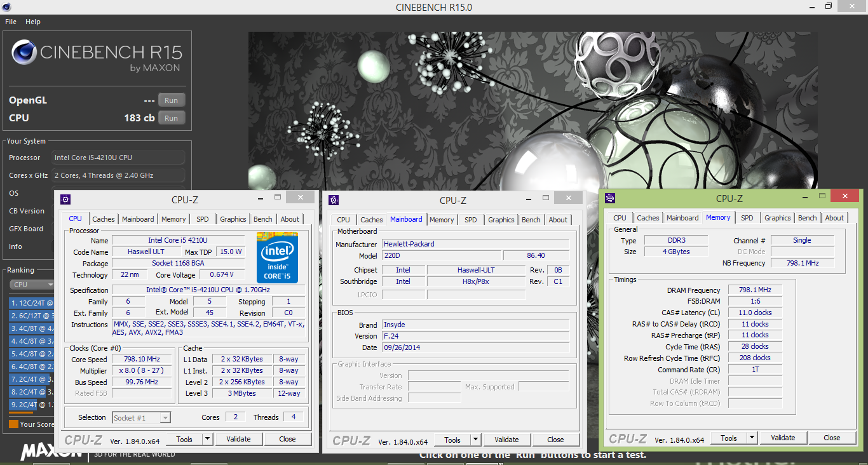The image size is (868, 465).
Task: Run the CPU benchmark test
Action: pyautogui.click(x=172, y=118)
